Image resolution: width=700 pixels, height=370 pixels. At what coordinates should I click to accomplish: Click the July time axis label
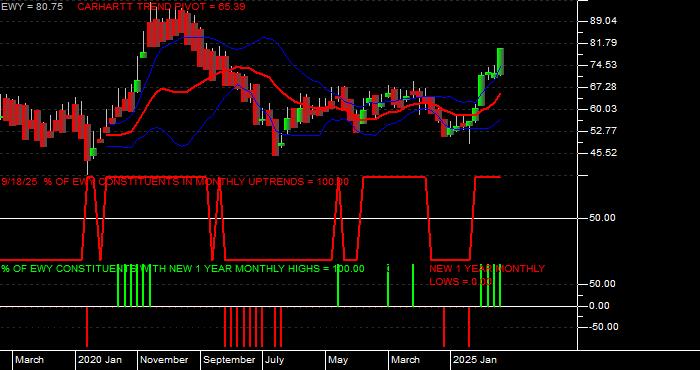[275, 360]
